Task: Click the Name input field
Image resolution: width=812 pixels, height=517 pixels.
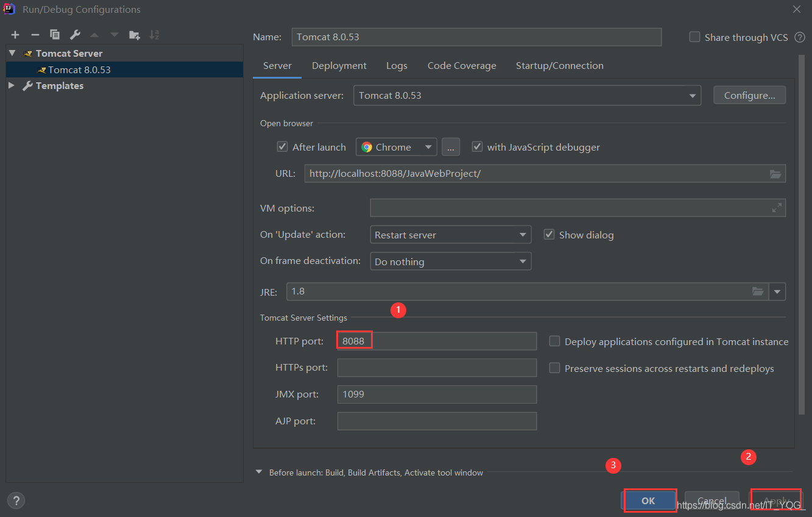Action: click(476, 37)
